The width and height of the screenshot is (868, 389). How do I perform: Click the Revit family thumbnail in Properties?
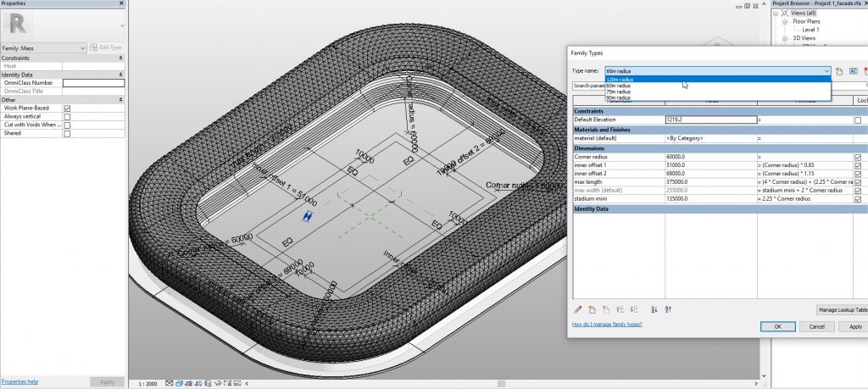17,25
